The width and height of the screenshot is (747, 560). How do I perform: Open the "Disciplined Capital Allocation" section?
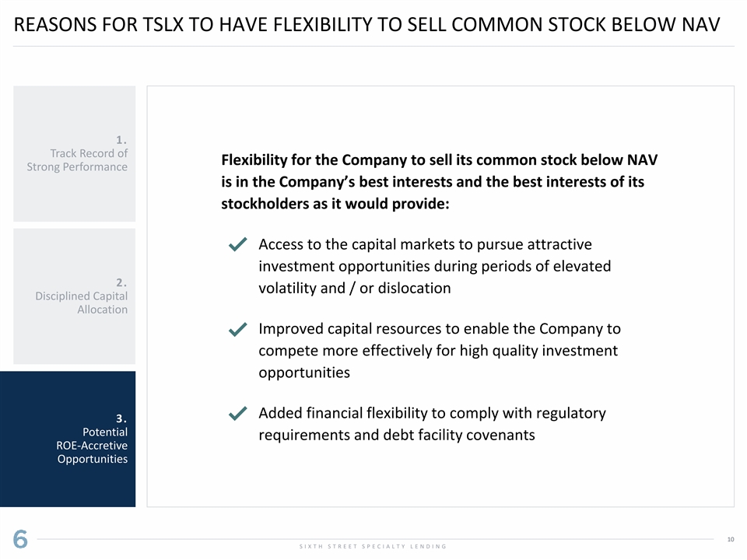point(75,296)
